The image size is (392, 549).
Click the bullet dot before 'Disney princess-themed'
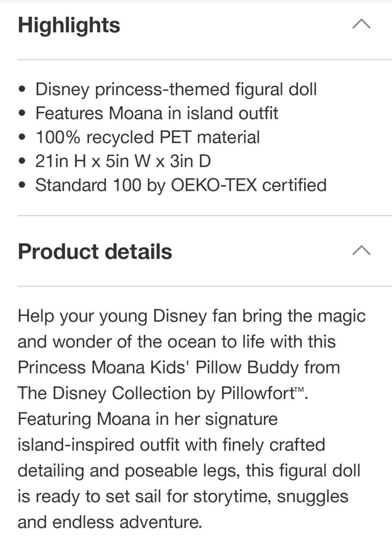(23, 90)
